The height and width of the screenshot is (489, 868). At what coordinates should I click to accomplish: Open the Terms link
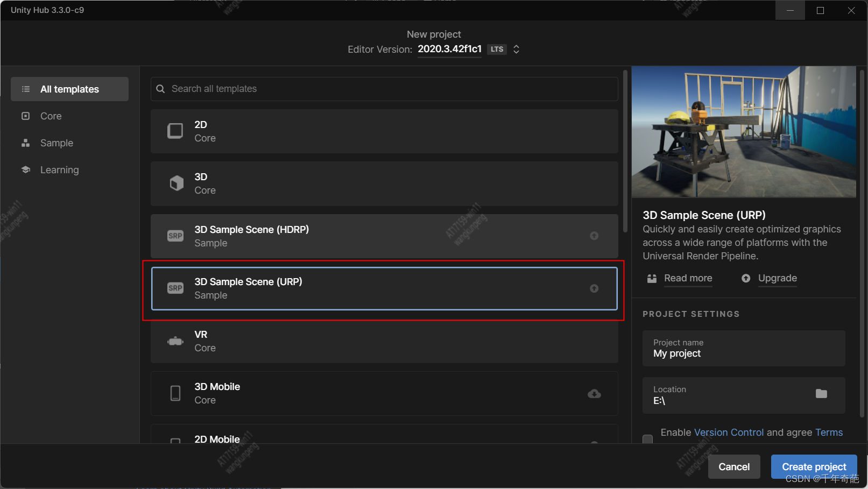[x=829, y=433]
